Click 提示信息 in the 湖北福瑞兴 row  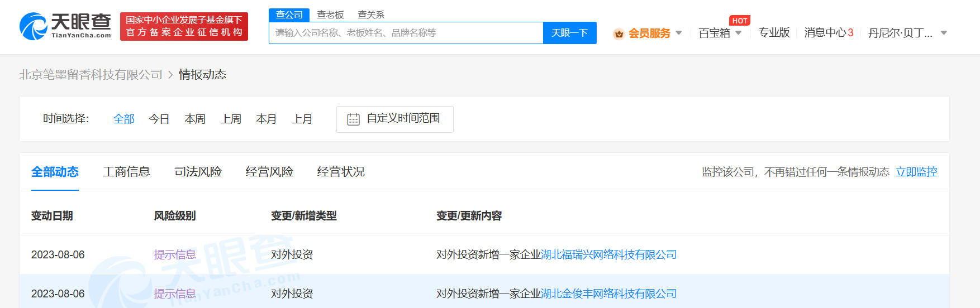pos(175,255)
